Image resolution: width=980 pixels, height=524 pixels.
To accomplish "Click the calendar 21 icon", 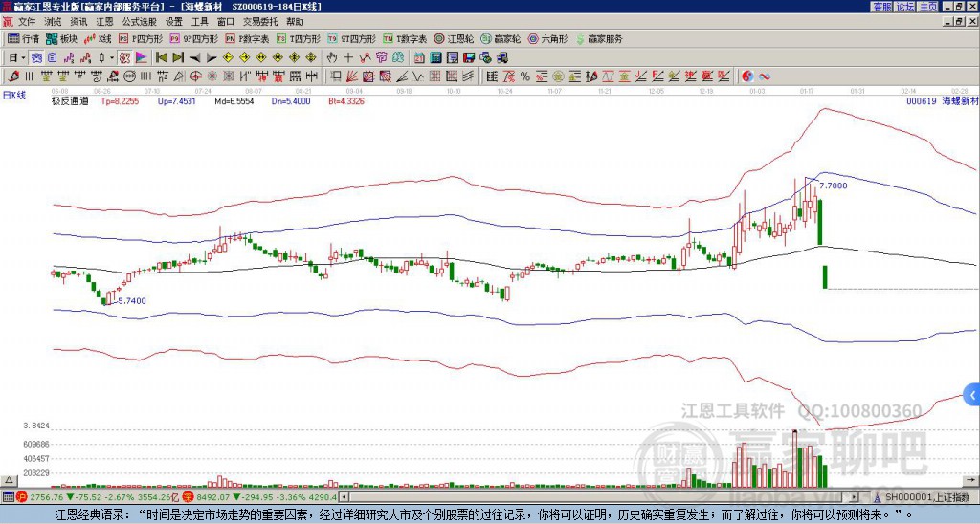I will (x=419, y=57).
